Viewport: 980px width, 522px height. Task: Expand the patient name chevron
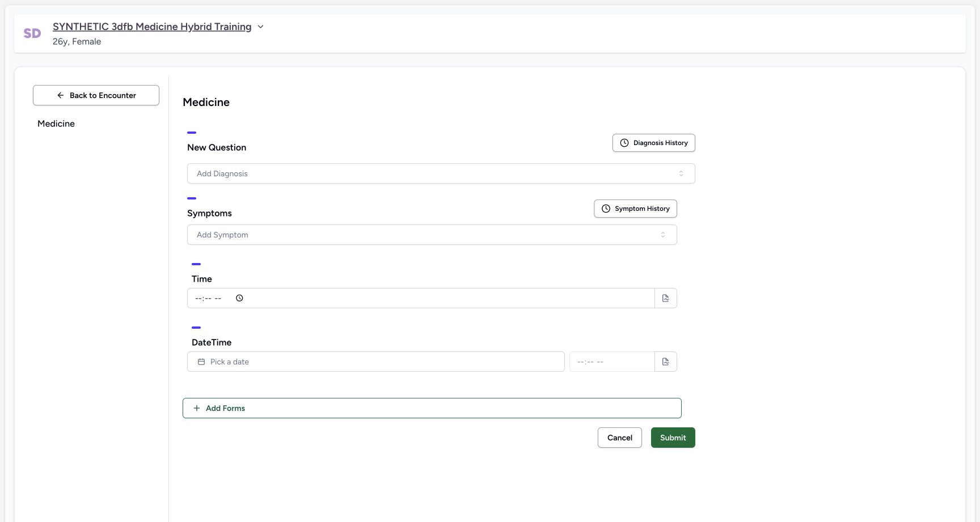tap(260, 27)
